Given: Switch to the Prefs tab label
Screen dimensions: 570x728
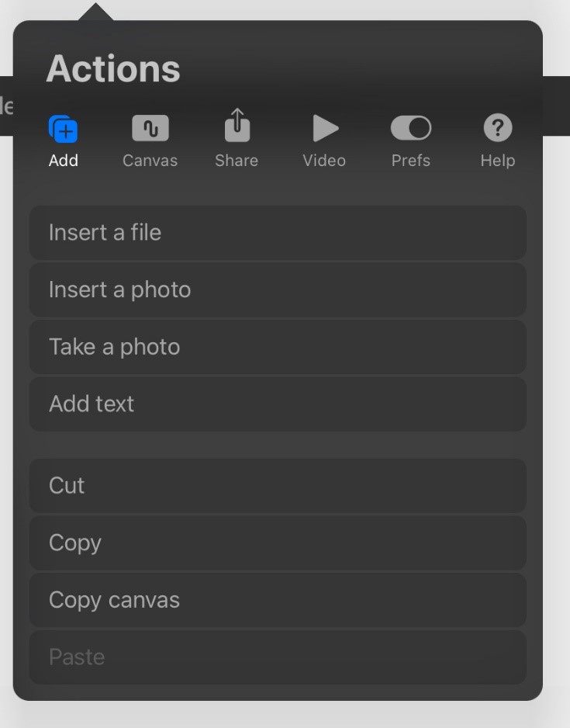Looking at the screenshot, I should pos(410,161).
